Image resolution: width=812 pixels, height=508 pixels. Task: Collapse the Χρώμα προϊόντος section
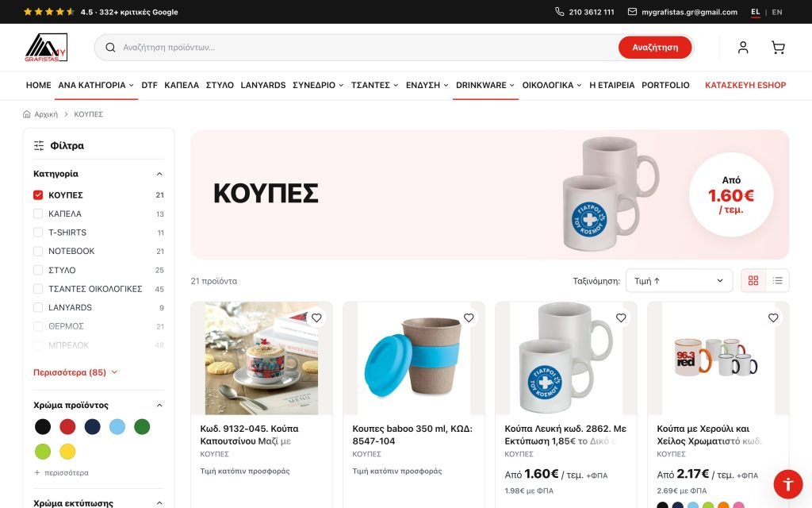(x=159, y=406)
